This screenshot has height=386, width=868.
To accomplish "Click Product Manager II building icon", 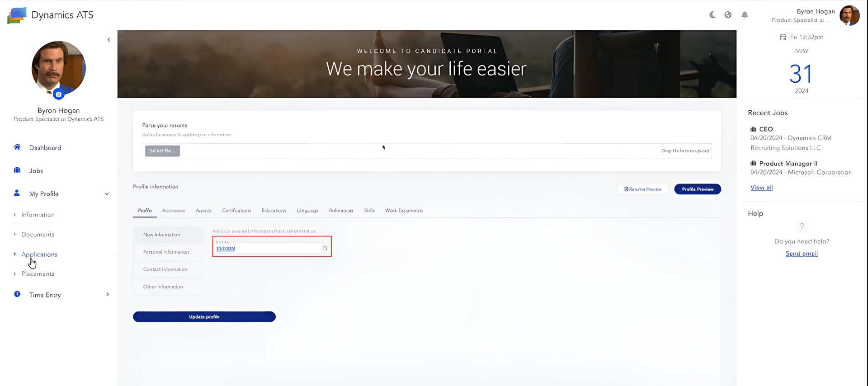I will (x=753, y=164).
